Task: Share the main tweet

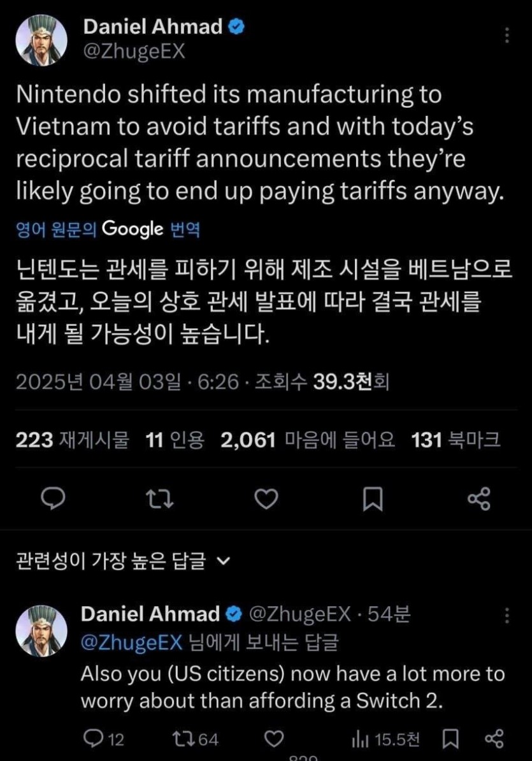Action: coord(478,500)
